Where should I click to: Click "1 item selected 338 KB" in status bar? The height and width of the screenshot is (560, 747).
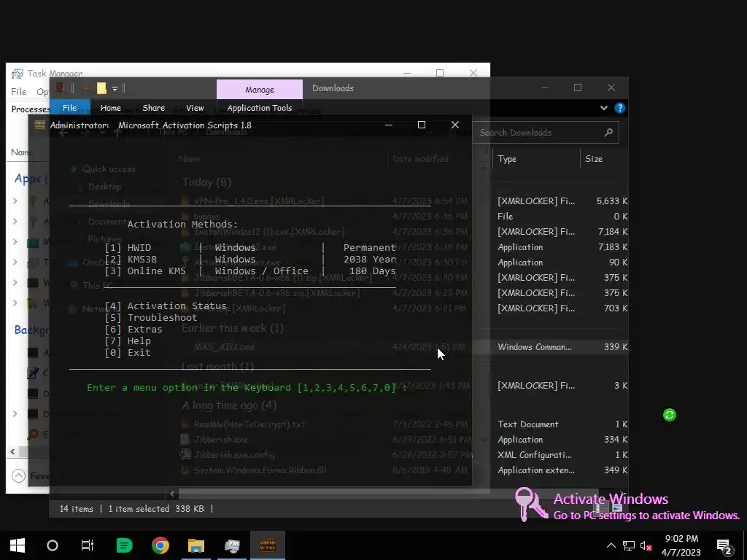[x=156, y=508]
